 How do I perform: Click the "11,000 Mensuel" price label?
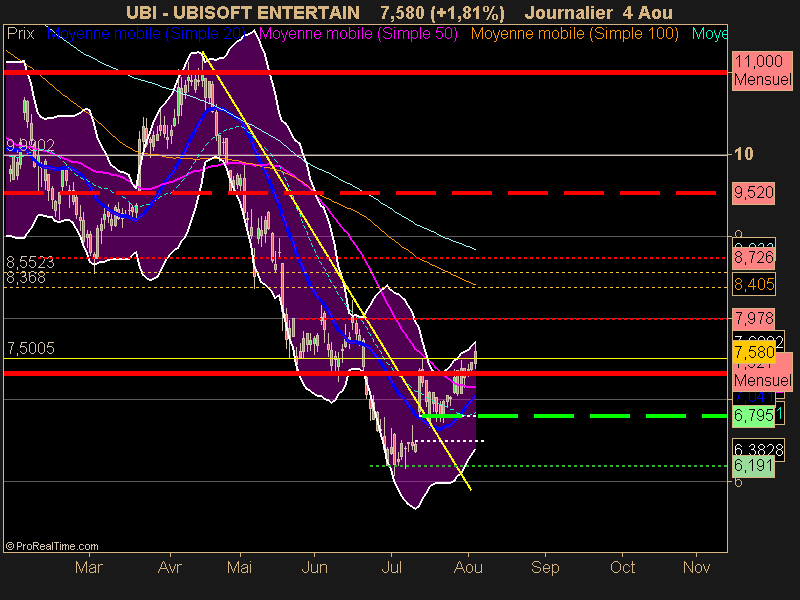(x=762, y=70)
